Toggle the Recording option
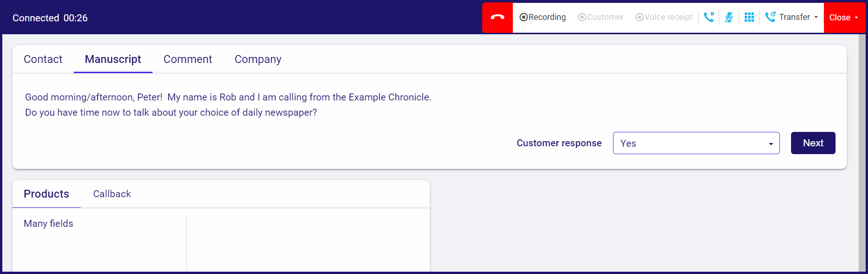The height and width of the screenshot is (274, 868). click(542, 17)
